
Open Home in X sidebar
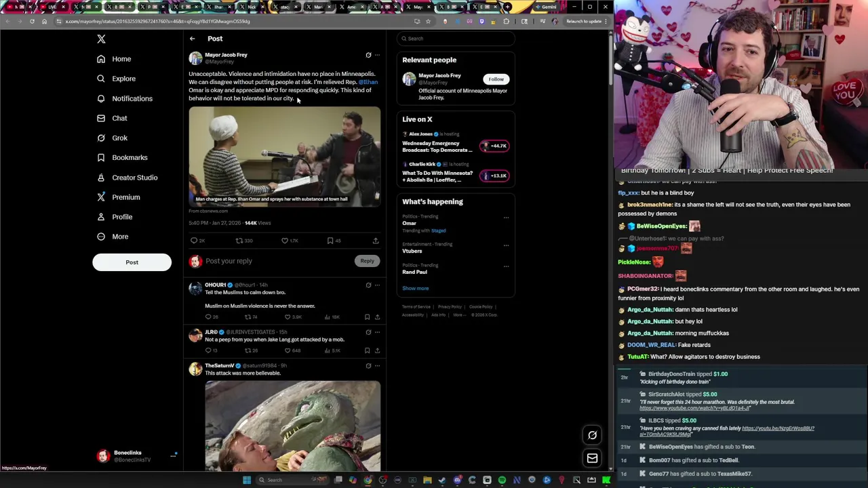tap(113, 59)
